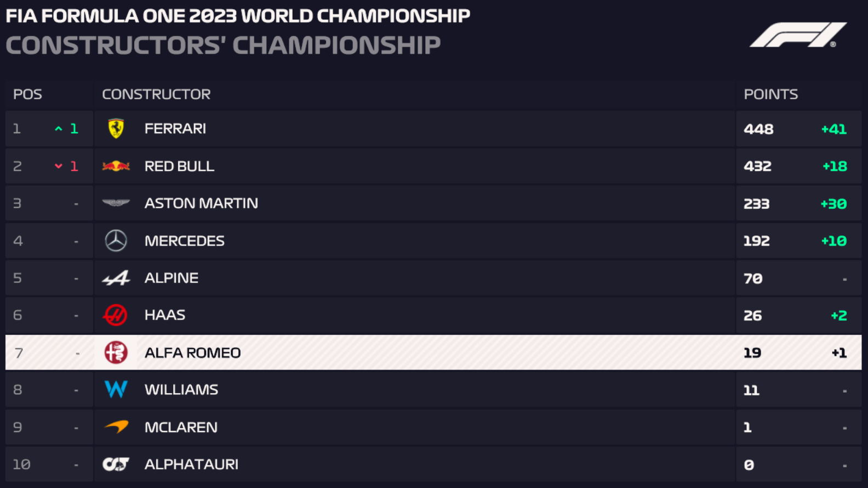Click Red Bull's red down arrow indicator
The image size is (868, 488).
(59, 166)
